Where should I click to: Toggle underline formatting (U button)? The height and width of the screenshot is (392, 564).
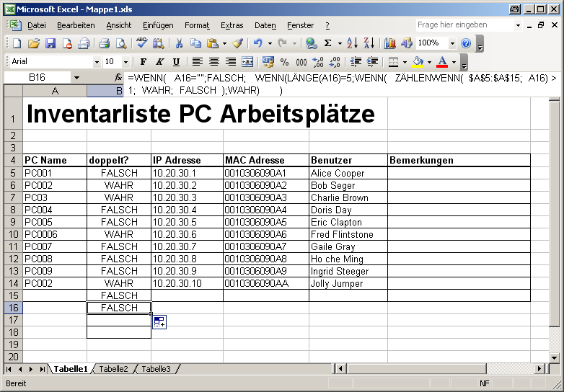[x=176, y=62]
